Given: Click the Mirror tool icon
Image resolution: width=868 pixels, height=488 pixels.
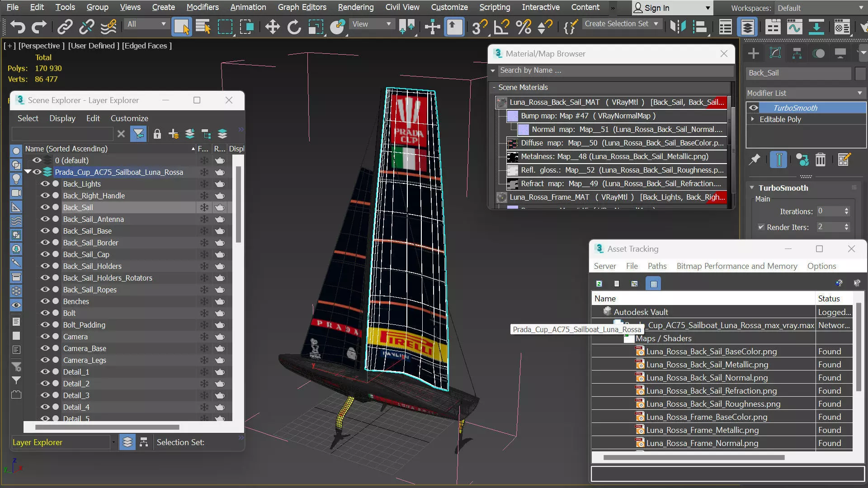Looking at the screenshot, I should click(678, 27).
